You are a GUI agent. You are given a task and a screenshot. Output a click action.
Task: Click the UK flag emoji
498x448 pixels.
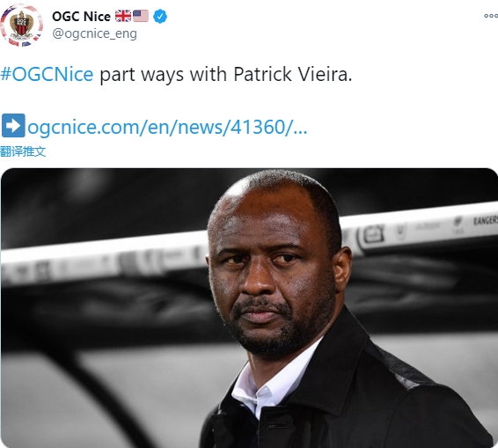click(x=123, y=16)
